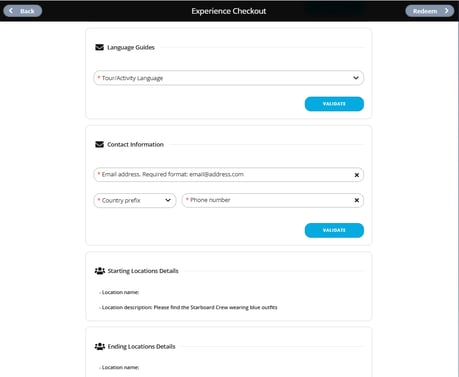Open the Tour/Activity Language dropdown

pyautogui.click(x=229, y=78)
